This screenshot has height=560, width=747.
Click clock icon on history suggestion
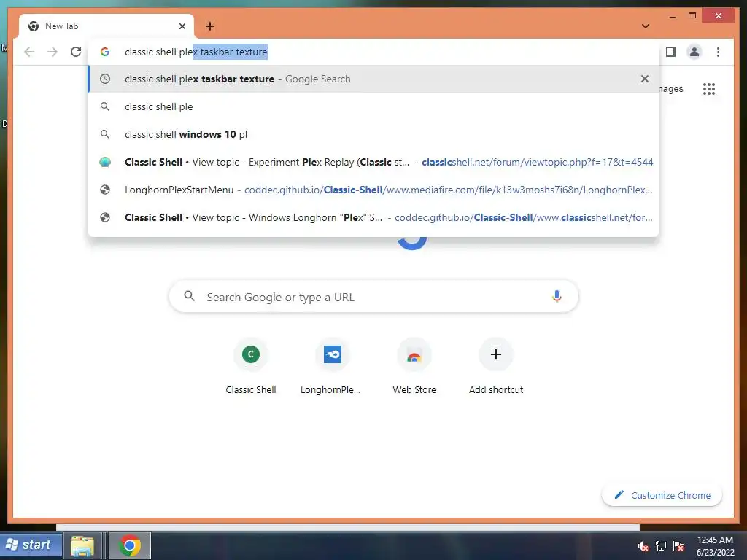[x=105, y=79]
